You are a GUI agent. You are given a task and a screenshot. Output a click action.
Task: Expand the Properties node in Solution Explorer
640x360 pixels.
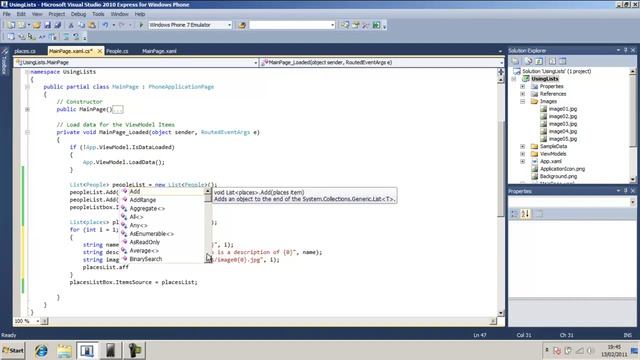point(523,87)
